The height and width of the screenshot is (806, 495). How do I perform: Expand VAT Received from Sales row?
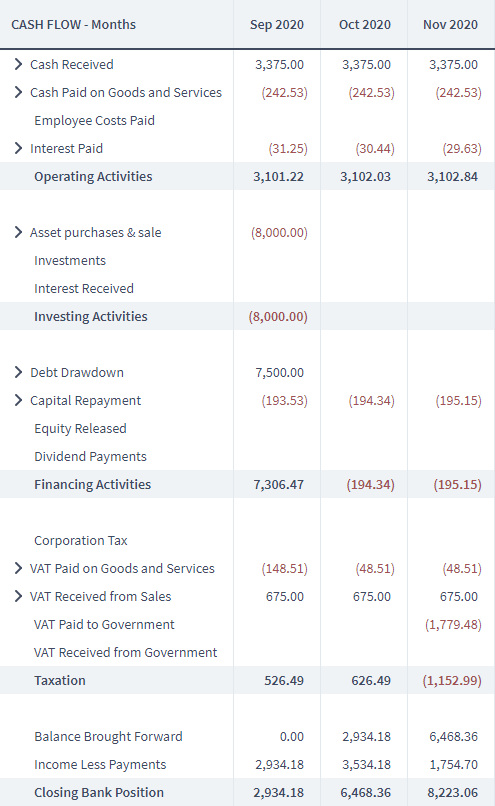pyautogui.click(x=19, y=596)
